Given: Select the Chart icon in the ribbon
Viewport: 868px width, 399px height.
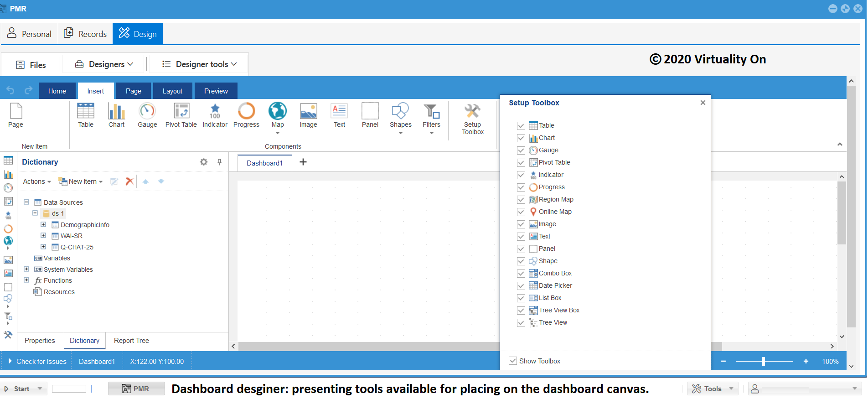Looking at the screenshot, I should (x=116, y=115).
